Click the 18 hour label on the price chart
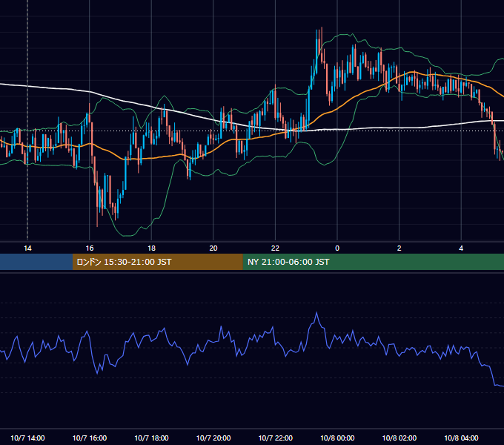 151,248
